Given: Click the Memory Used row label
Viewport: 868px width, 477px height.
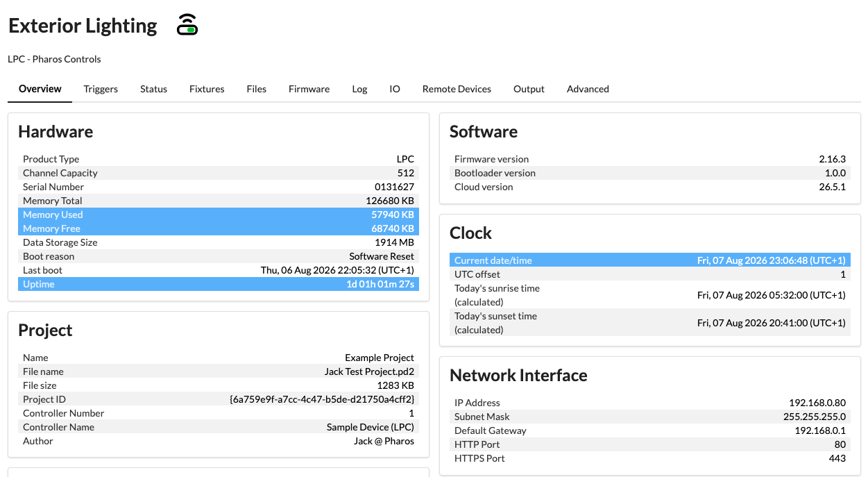Looking at the screenshot, I should click(x=53, y=215).
